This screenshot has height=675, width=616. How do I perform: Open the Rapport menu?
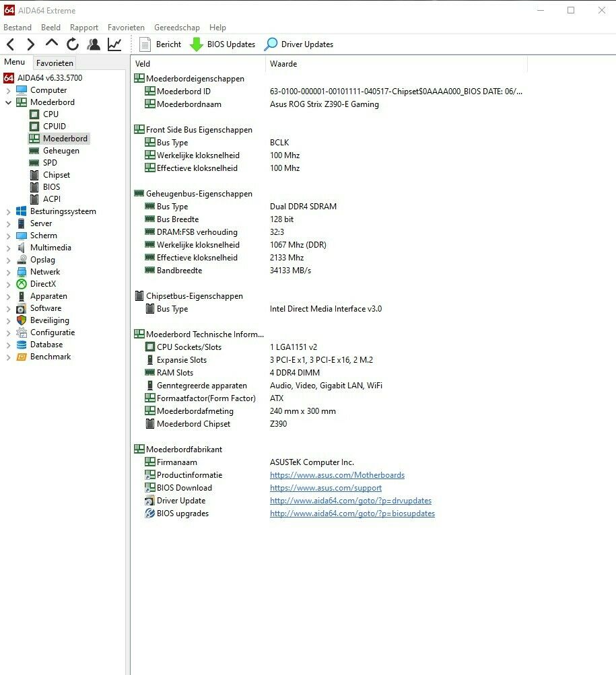(84, 28)
